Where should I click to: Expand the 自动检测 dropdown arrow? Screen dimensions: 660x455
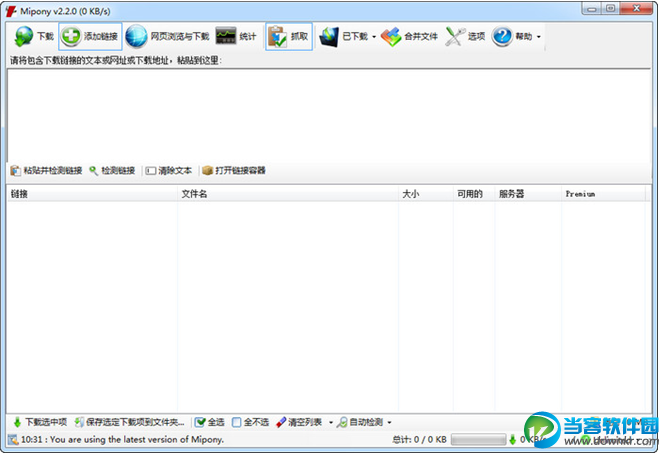[x=389, y=423]
